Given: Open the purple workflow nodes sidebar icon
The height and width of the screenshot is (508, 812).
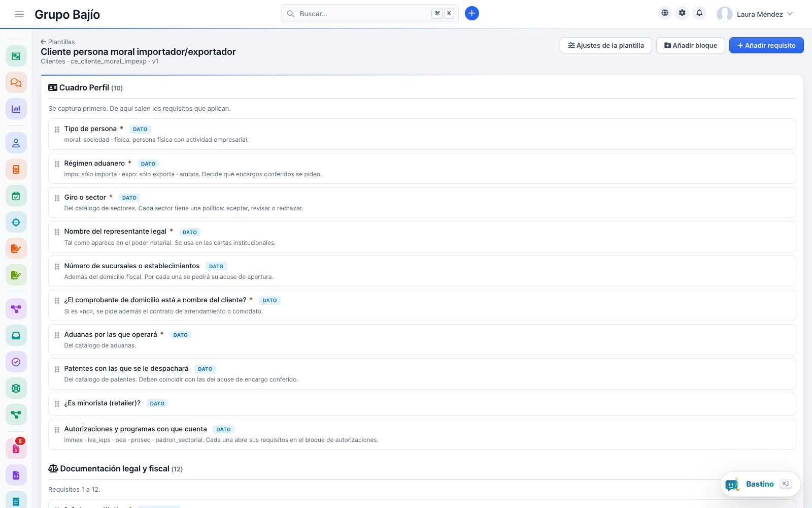Looking at the screenshot, I should (x=16, y=309).
